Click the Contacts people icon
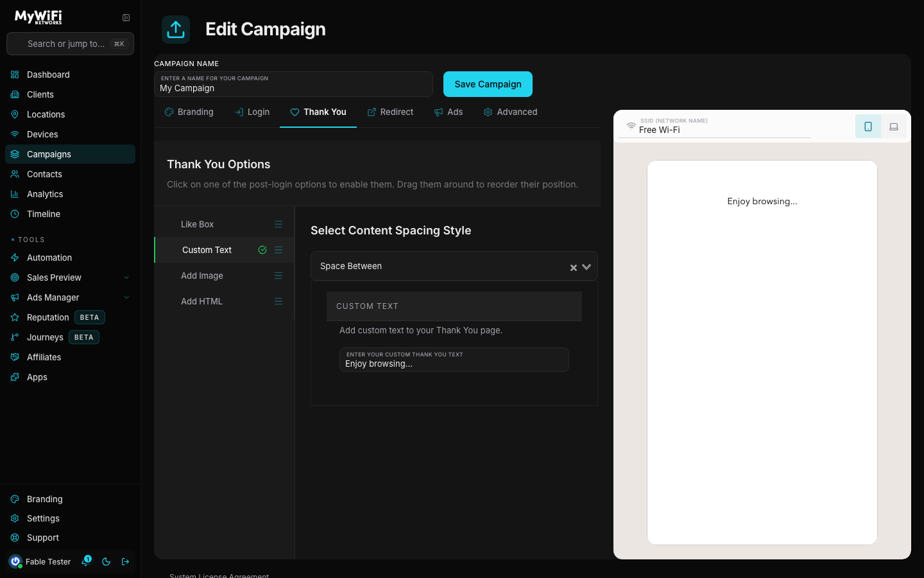The image size is (924, 578). (x=15, y=174)
